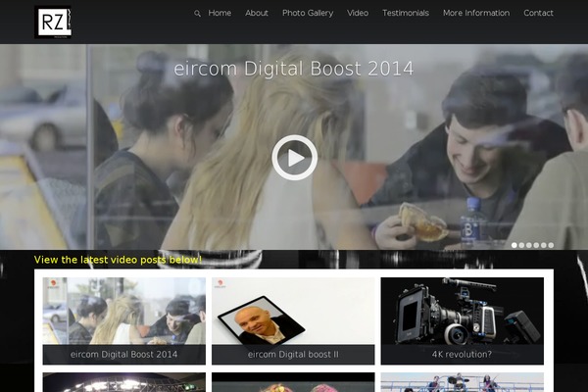Open the colorful hair video thumbnail in second row
The height and width of the screenshot is (392, 588).
[x=293, y=382]
